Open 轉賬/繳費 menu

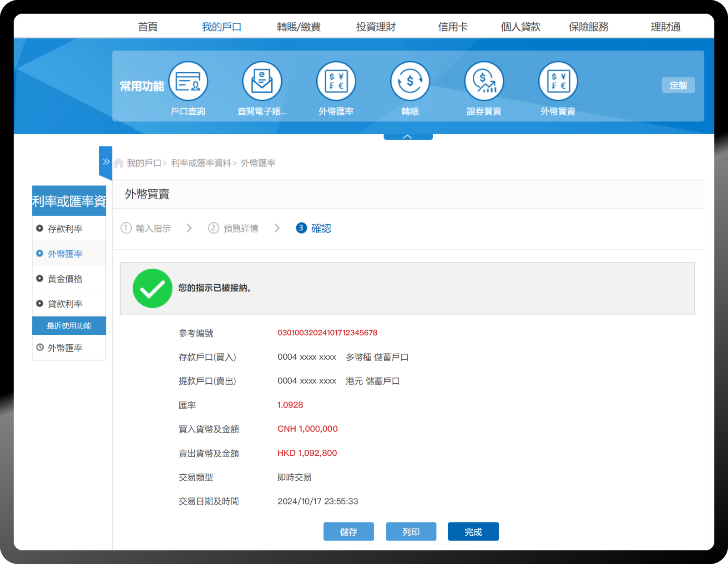coord(299,27)
